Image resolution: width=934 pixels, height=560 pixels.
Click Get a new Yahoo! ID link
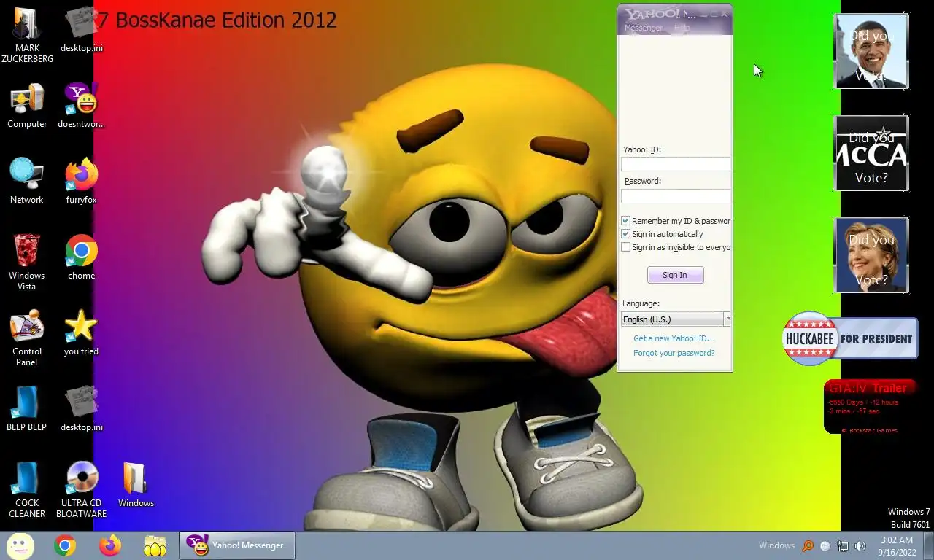pyautogui.click(x=674, y=338)
